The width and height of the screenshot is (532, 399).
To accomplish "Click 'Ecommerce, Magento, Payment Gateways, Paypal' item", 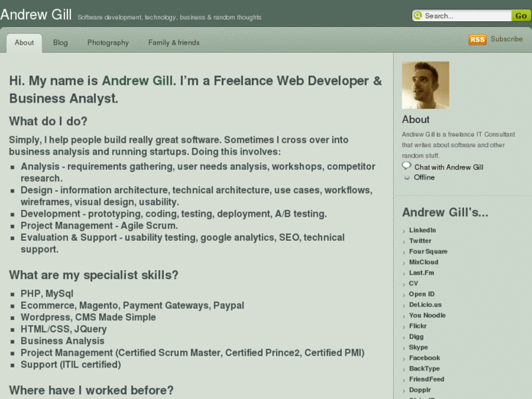I will point(132,305).
